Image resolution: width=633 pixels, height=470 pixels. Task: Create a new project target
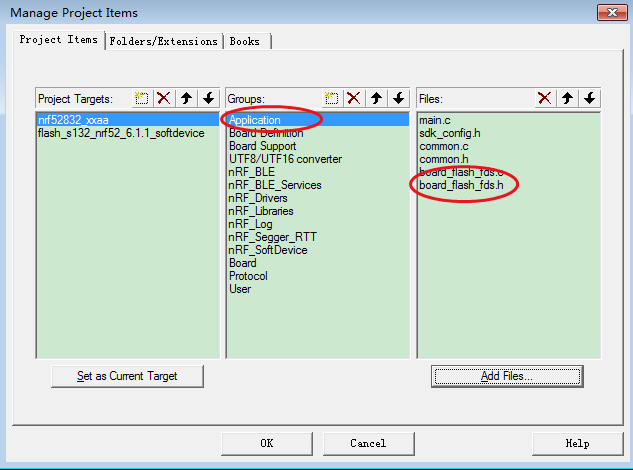click(141, 98)
